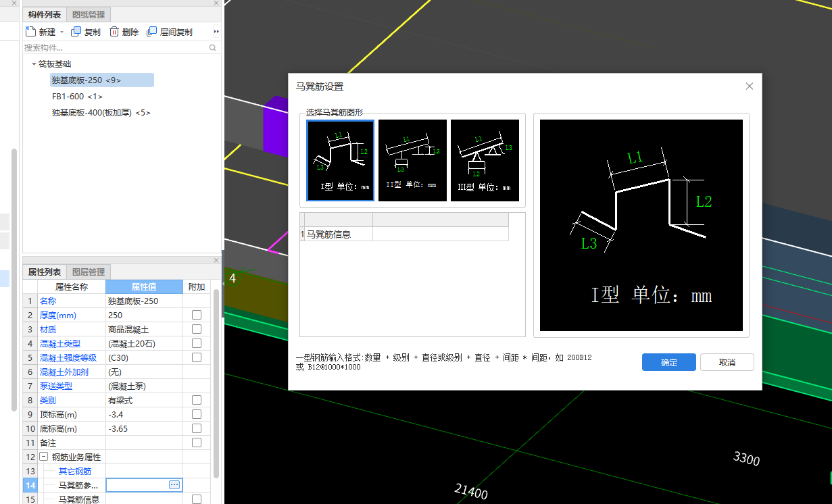
Task: Click 取消 to cancel stirrup settings
Action: 727,362
